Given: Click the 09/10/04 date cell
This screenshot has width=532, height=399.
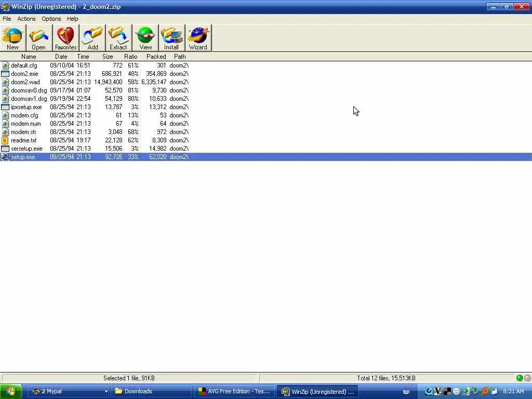Looking at the screenshot, I should (62, 65).
